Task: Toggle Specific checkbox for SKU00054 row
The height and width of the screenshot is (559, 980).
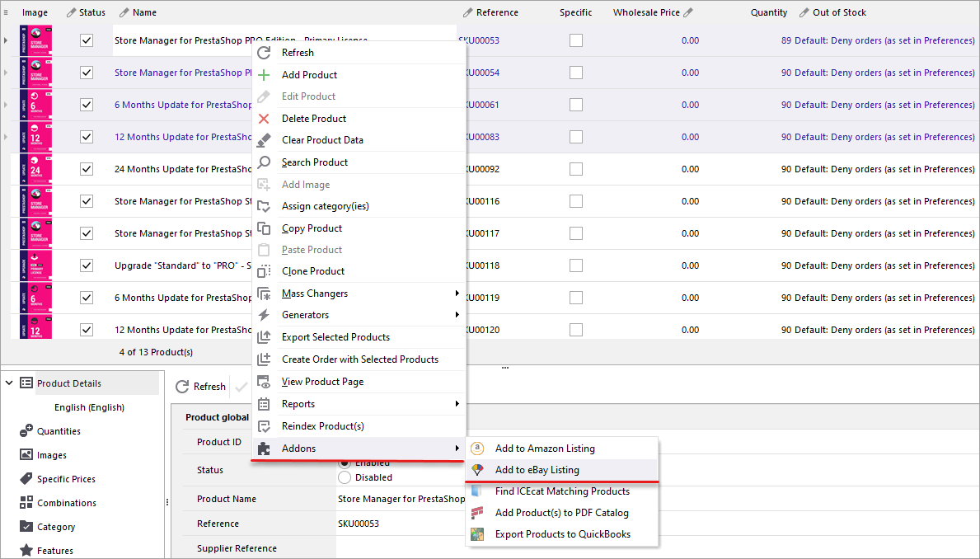Action: tap(576, 73)
